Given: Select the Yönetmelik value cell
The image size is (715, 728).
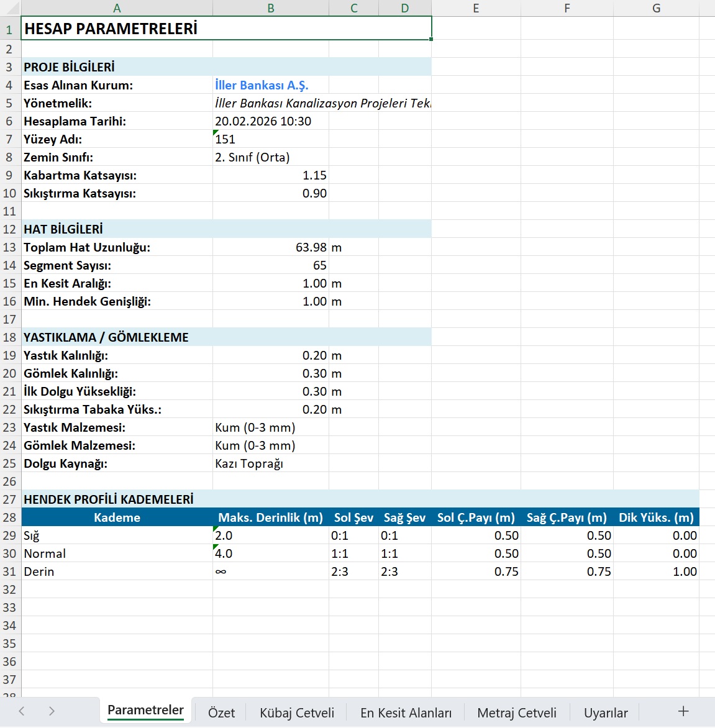Looking at the screenshot, I should point(322,103).
